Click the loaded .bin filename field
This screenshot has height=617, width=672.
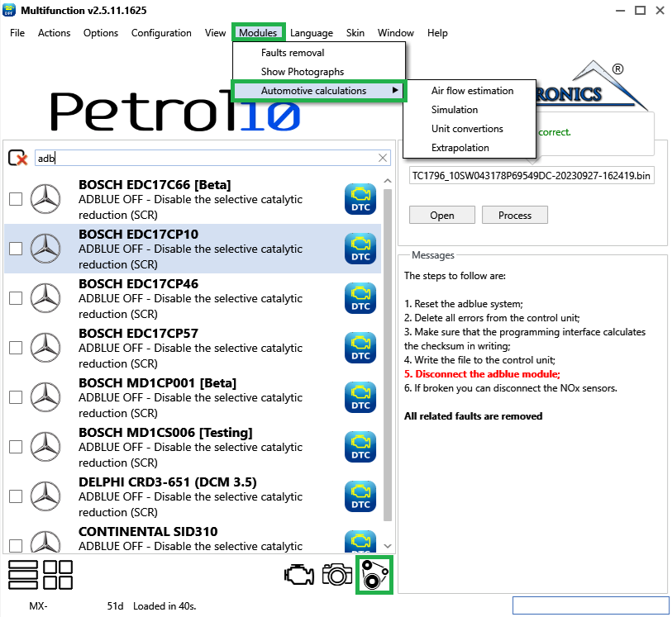click(531, 176)
